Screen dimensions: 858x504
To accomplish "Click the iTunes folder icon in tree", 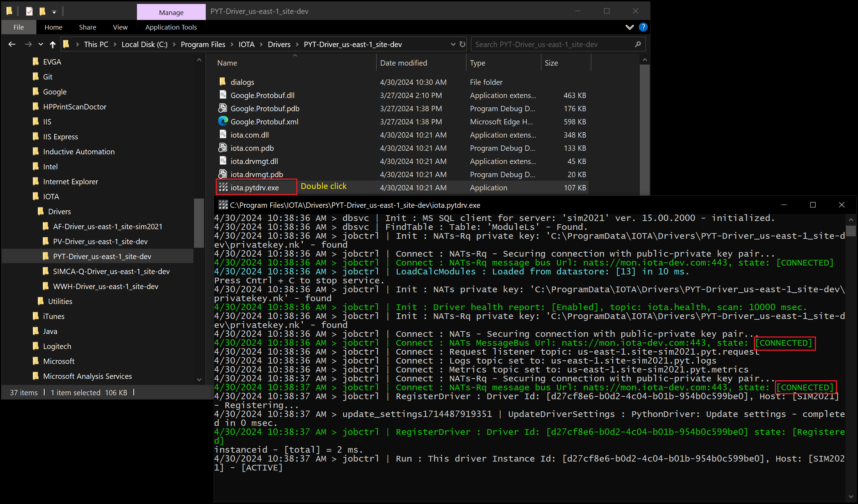I will point(36,316).
